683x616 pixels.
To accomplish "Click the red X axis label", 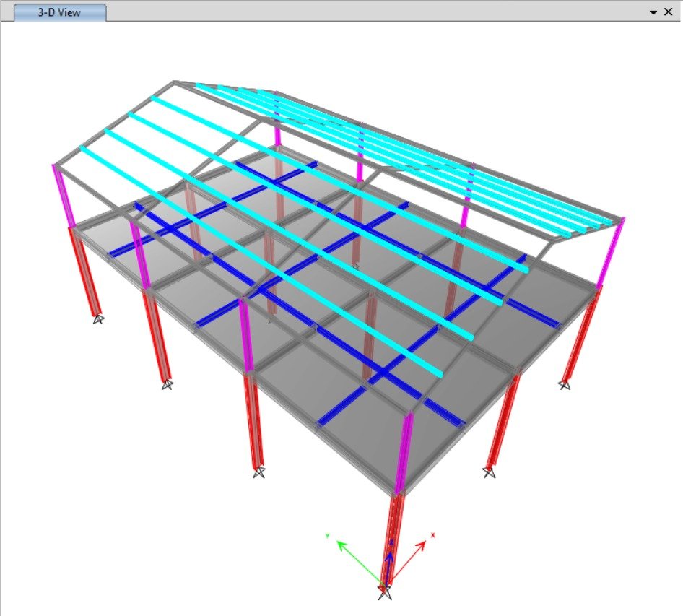I will tap(433, 534).
